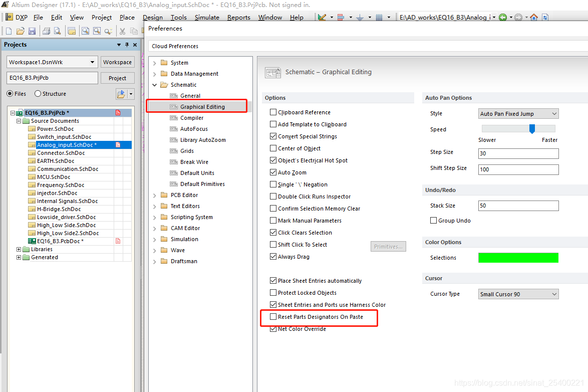Select the Structure radio button

coord(38,94)
